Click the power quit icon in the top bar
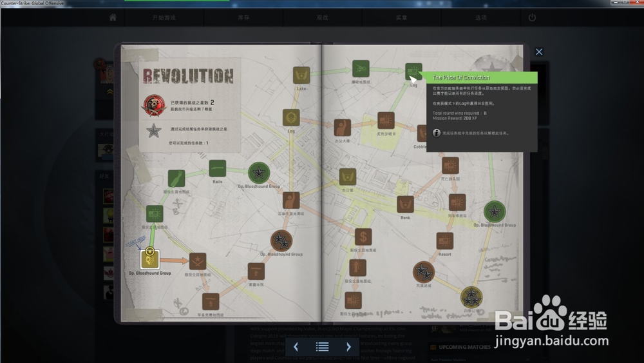644x363 pixels. 532,17
